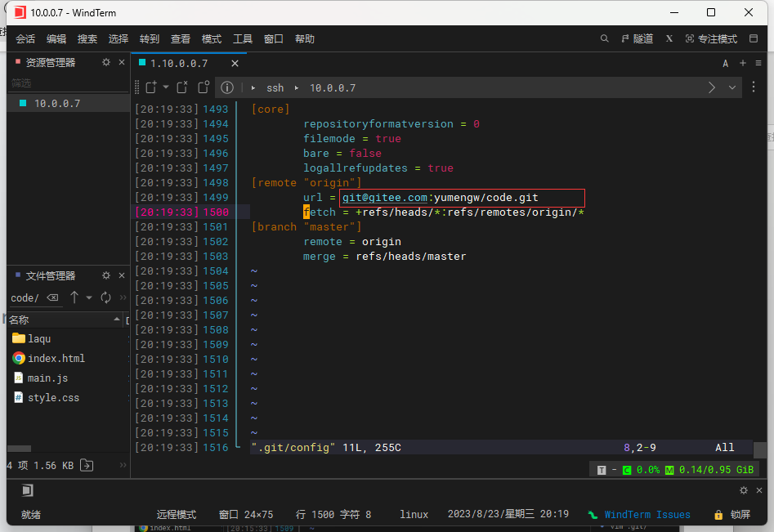Image resolution: width=774 pixels, height=532 pixels.
Task: Open the 隧道 tunnel panel
Action: (x=638, y=39)
